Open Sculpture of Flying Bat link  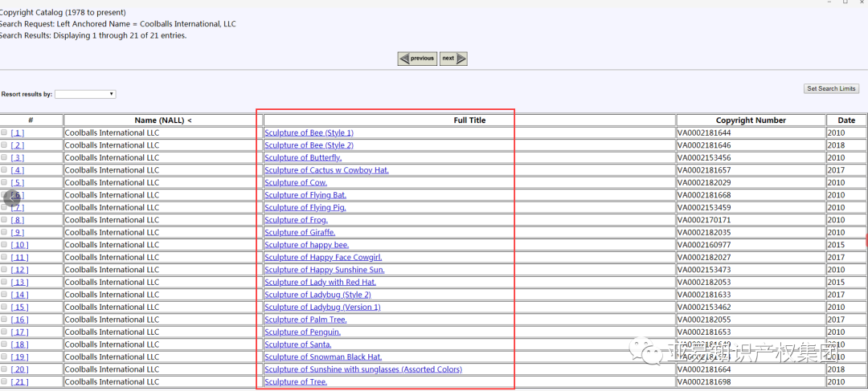305,194
